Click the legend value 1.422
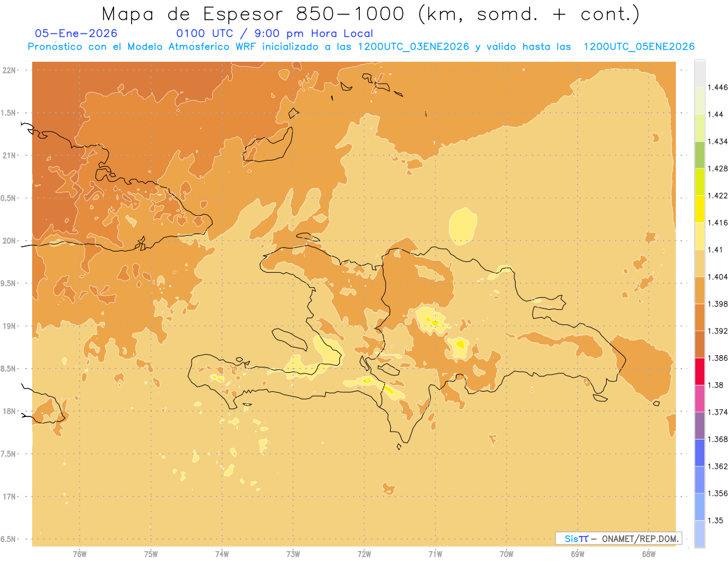 tap(717, 195)
